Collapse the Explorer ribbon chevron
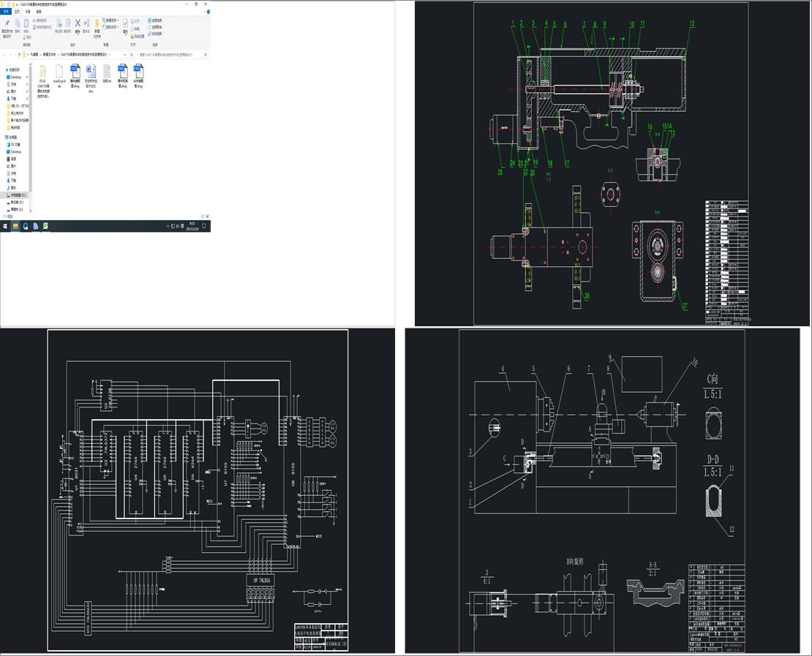The width and height of the screenshot is (812, 656). [x=203, y=12]
